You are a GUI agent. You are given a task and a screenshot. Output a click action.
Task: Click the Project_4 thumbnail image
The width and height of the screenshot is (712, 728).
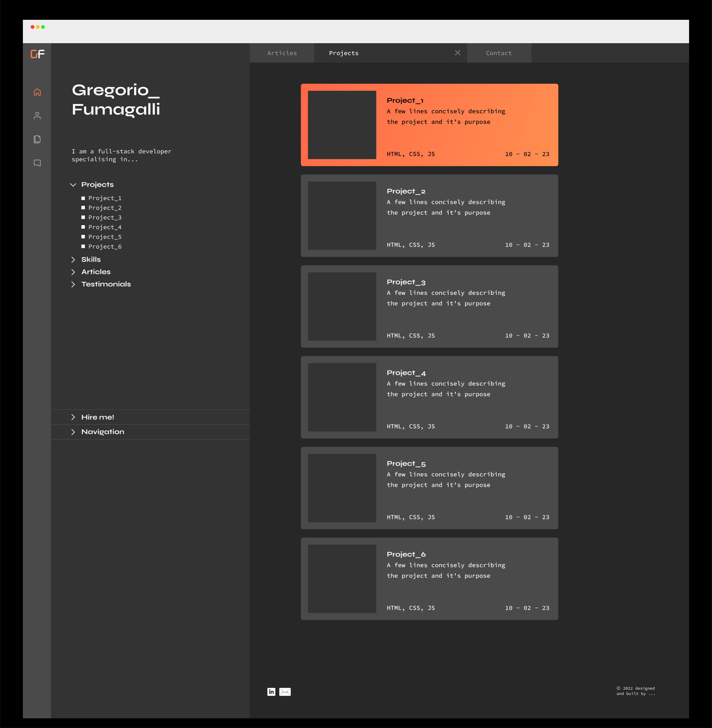click(342, 397)
